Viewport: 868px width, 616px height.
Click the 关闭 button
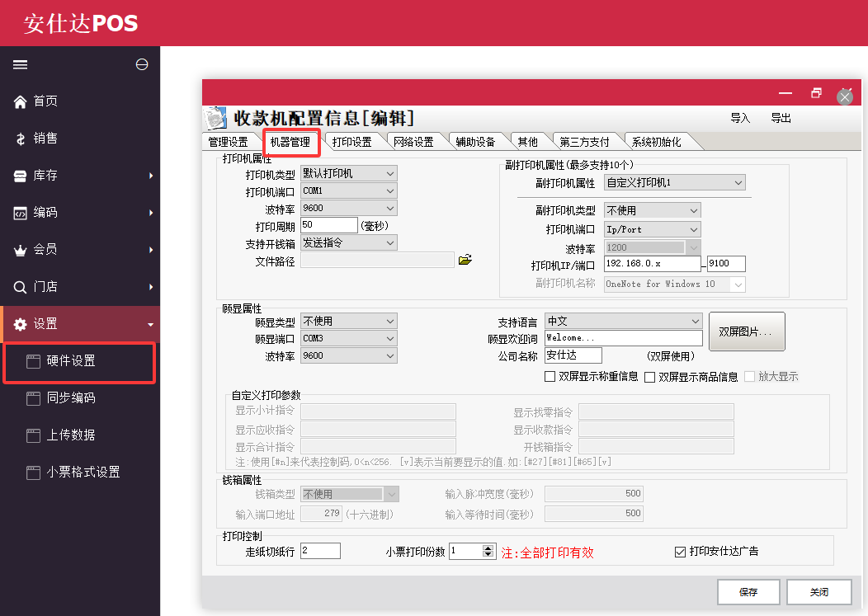(x=818, y=592)
